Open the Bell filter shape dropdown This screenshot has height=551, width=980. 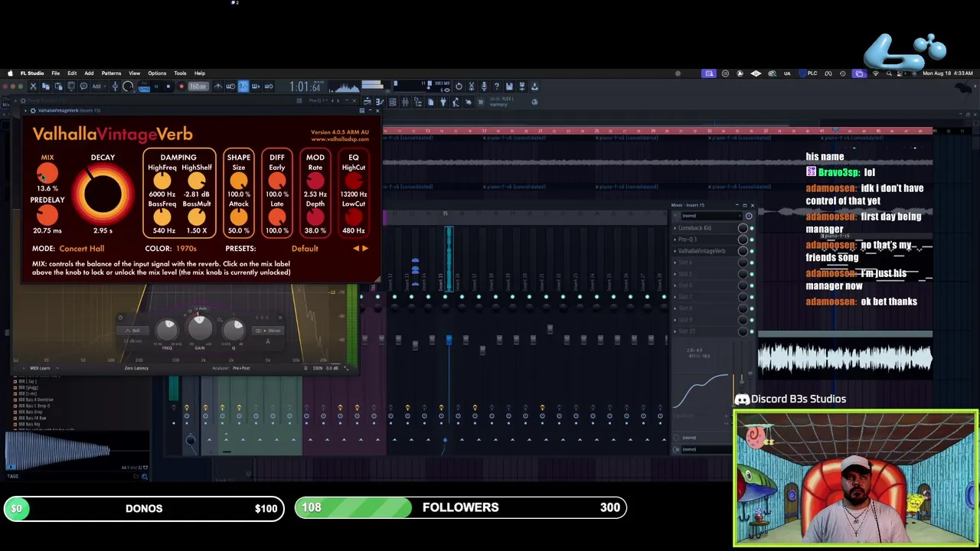pyautogui.click(x=133, y=331)
